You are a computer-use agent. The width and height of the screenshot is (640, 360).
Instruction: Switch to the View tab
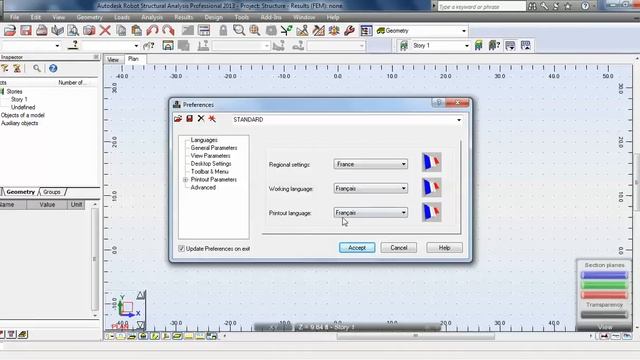pos(113,60)
